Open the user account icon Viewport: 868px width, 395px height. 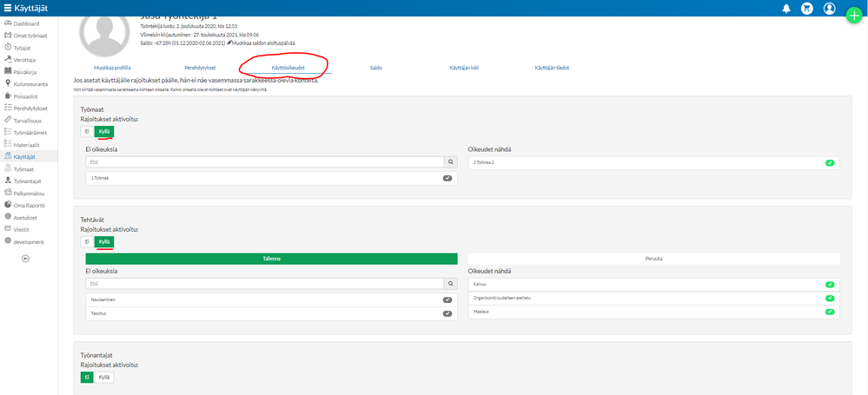coord(829,9)
